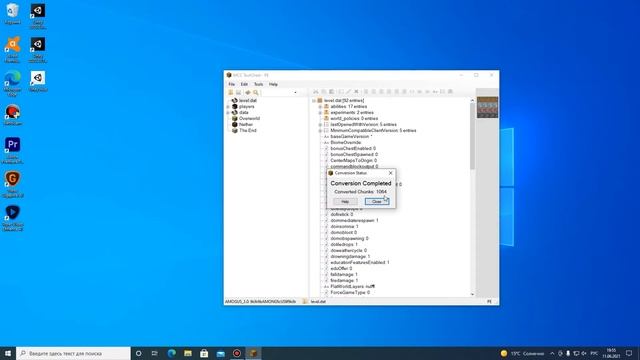640x360 pixels.
Task: Click the world preview thumbnail at top right
Action: tap(487, 107)
